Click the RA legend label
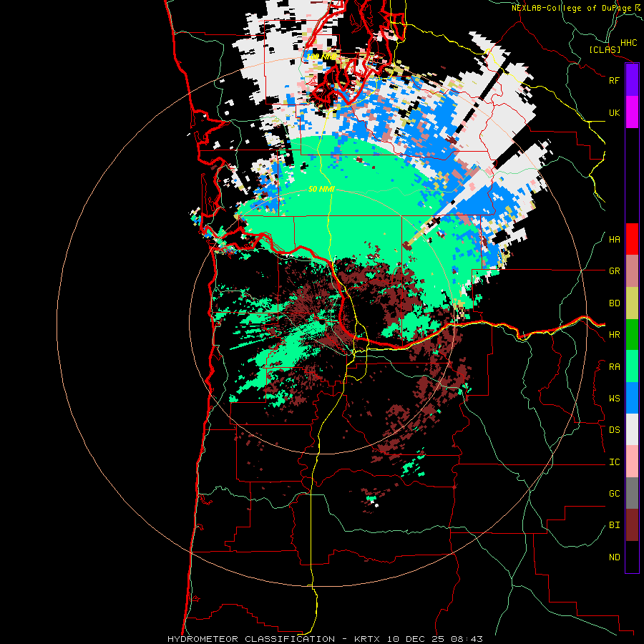 tap(615, 367)
